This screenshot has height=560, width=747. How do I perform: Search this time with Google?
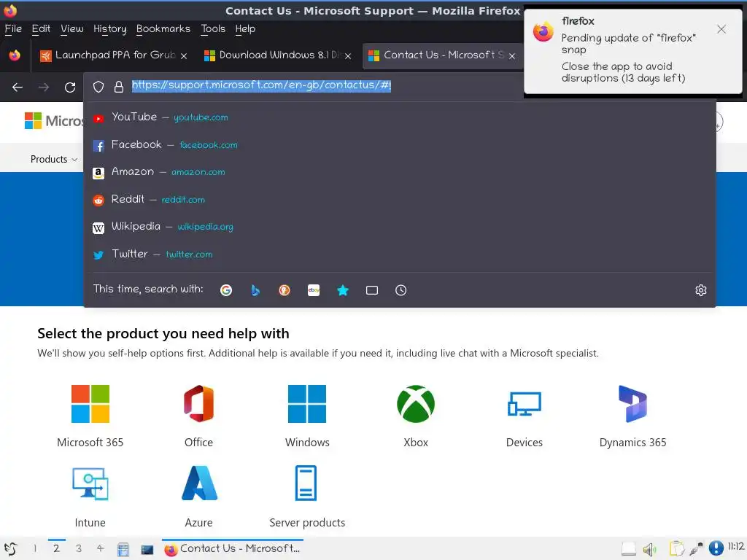(226, 290)
